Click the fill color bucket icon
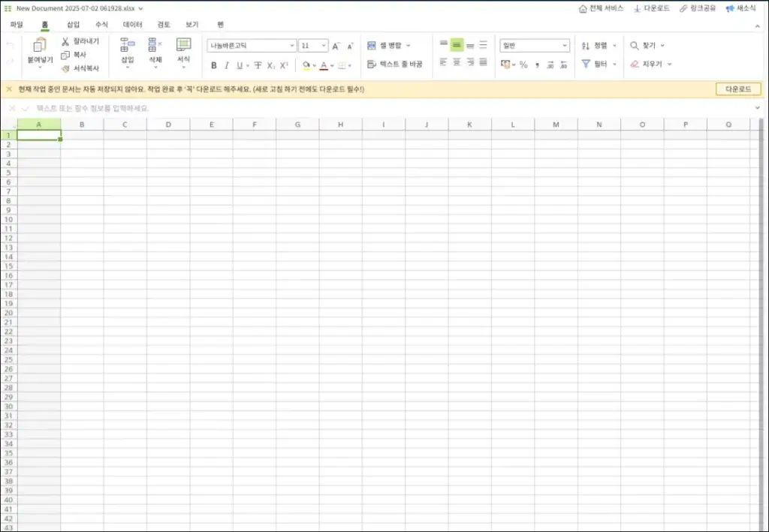The width and height of the screenshot is (769, 532). coord(306,65)
